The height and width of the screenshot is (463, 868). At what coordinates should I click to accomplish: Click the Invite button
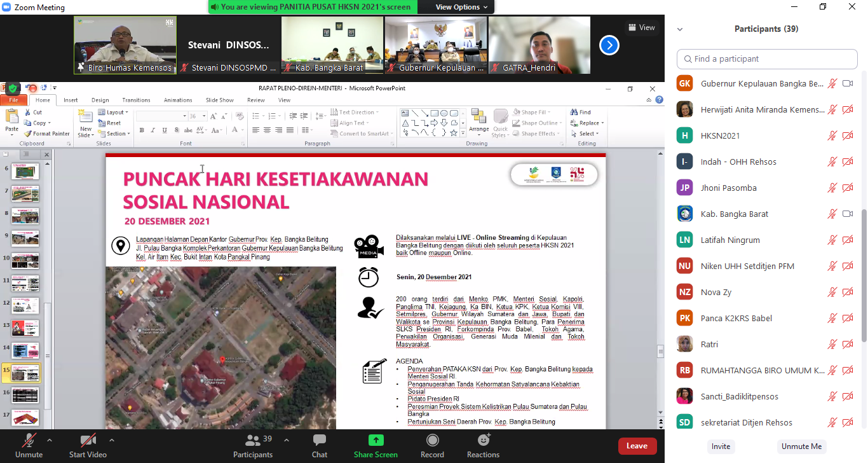[x=721, y=446]
